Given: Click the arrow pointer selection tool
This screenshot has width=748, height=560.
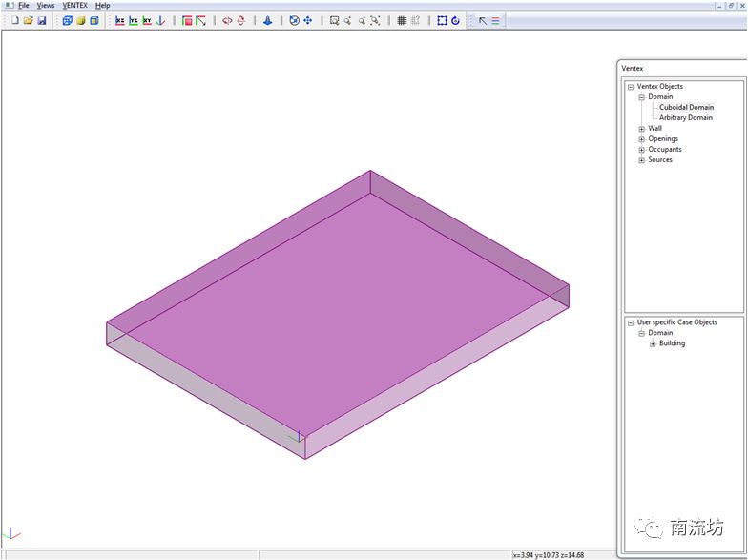Looking at the screenshot, I should (x=482, y=20).
